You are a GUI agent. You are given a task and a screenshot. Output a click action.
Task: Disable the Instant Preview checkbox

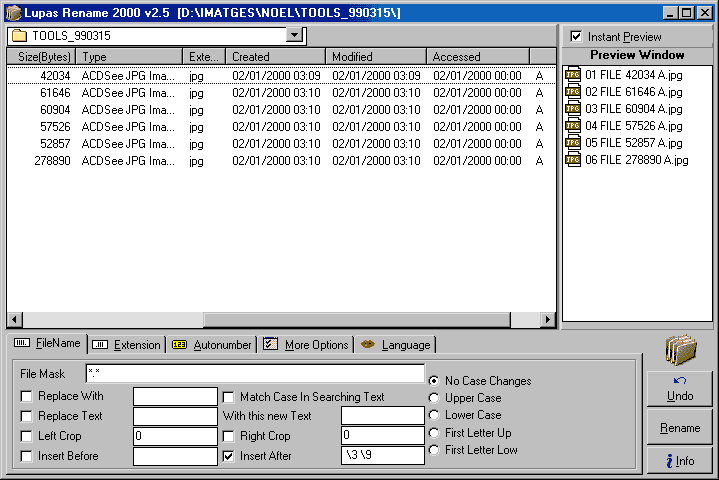pyautogui.click(x=575, y=37)
